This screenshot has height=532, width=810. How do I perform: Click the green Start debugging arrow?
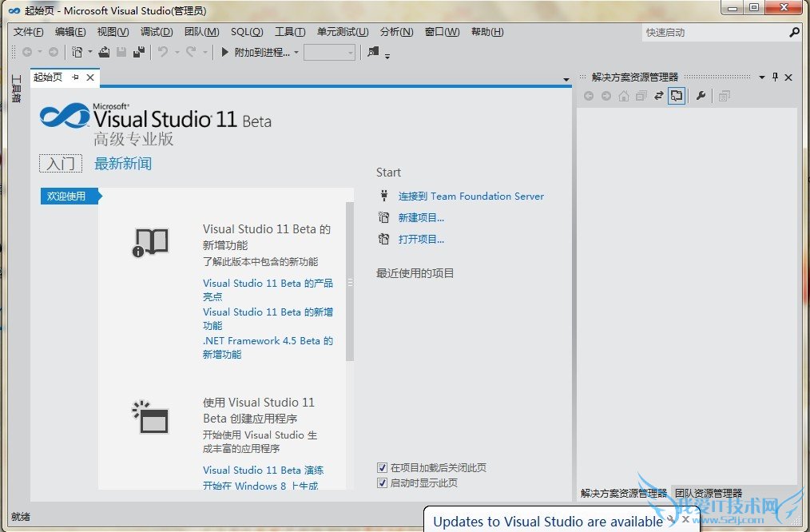[225, 52]
